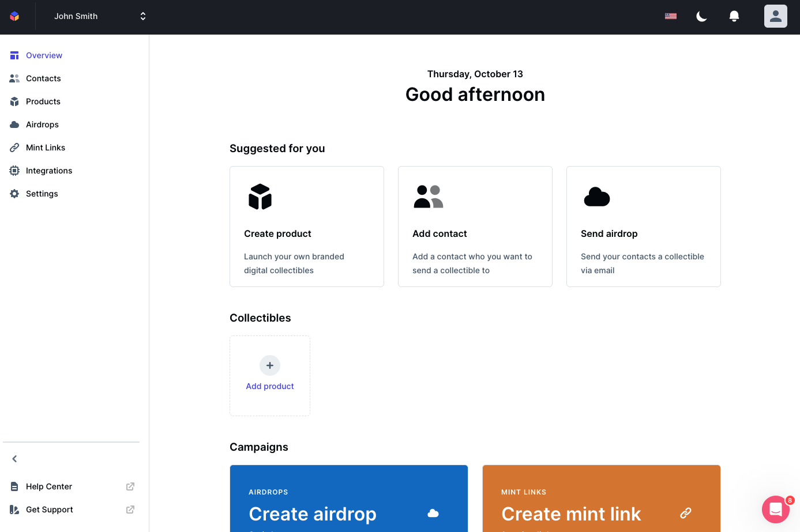The image size is (800, 532).
Task: Open Get Support
Action: click(x=50, y=509)
